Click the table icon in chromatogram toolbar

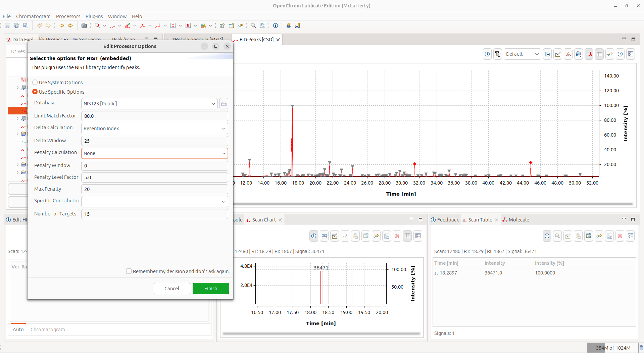tap(599, 54)
